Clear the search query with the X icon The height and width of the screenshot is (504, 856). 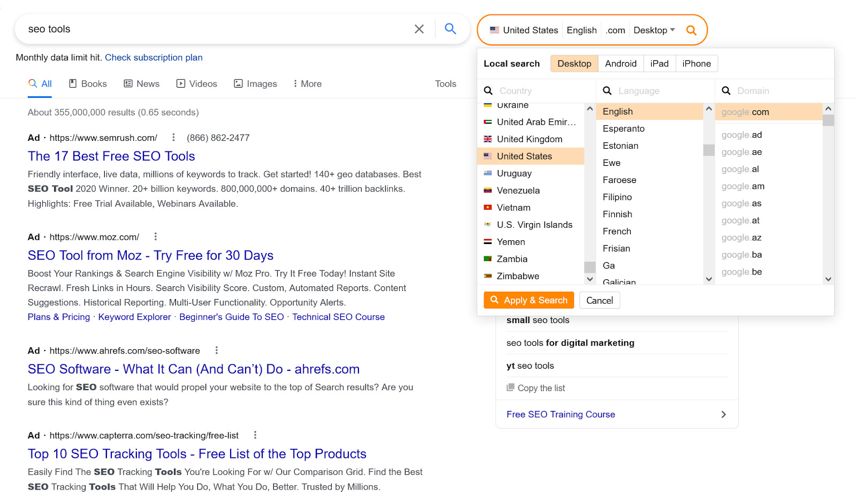coord(419,29)
